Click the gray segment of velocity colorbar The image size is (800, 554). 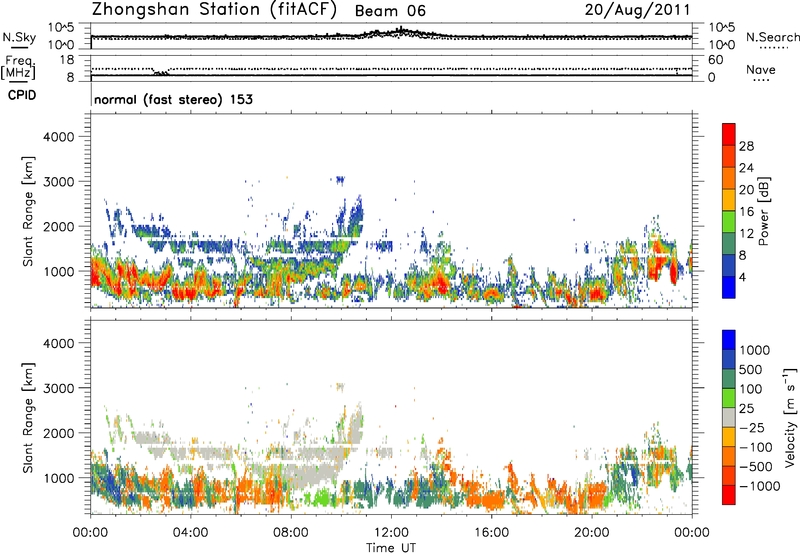729,418
